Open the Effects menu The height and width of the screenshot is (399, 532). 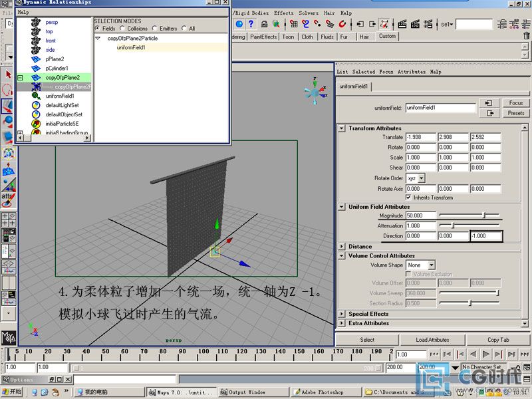284,13
